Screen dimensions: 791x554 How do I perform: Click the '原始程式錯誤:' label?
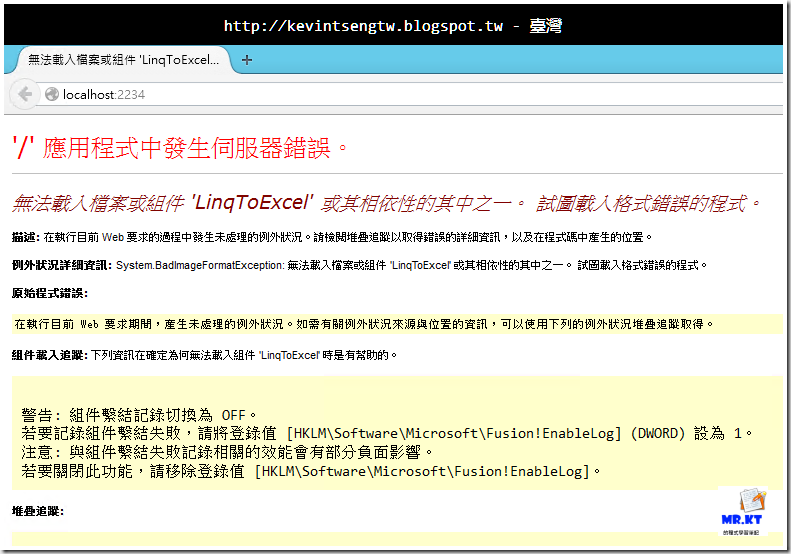(x=50, y=293)
